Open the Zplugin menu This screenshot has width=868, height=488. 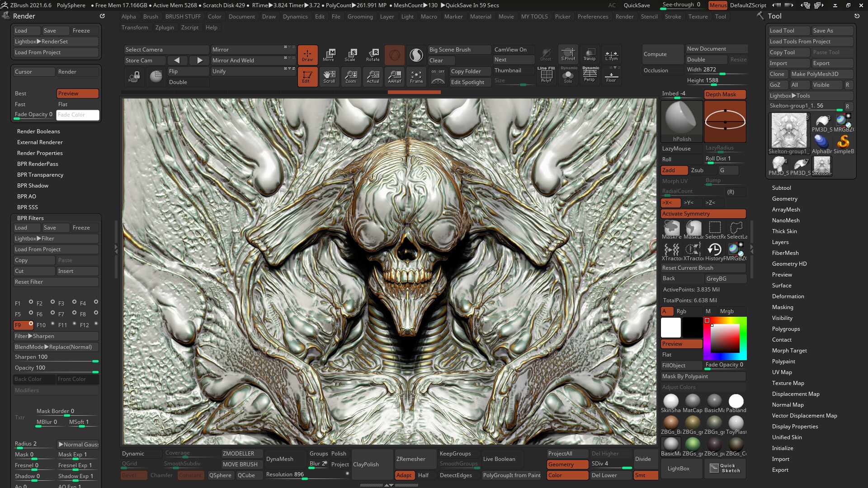tap(165, 28)
